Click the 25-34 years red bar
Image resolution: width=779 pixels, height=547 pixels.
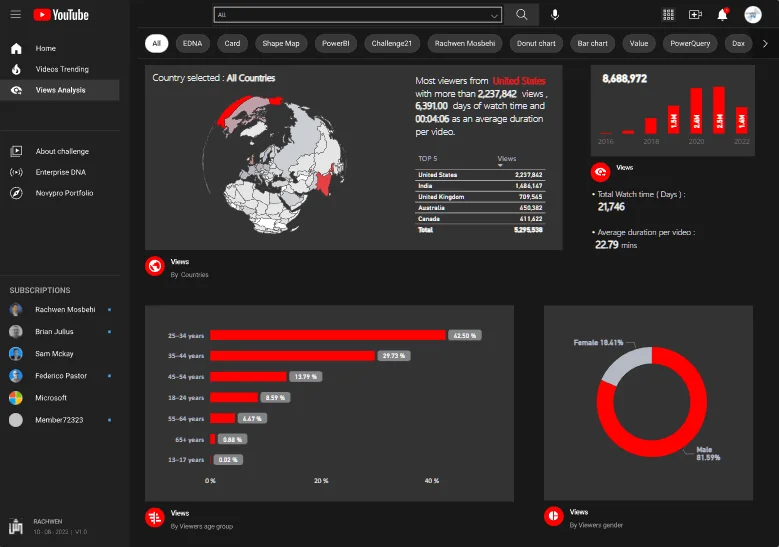coord(327,335)
